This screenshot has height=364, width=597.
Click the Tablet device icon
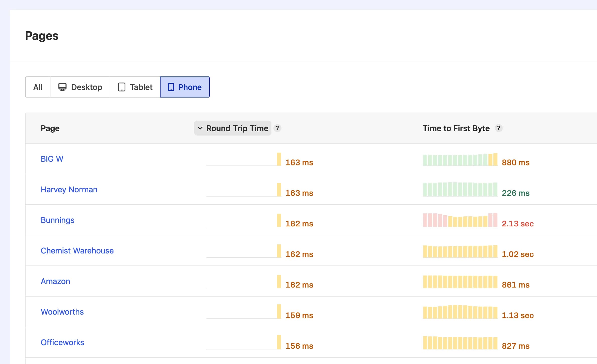pos(122,87)
